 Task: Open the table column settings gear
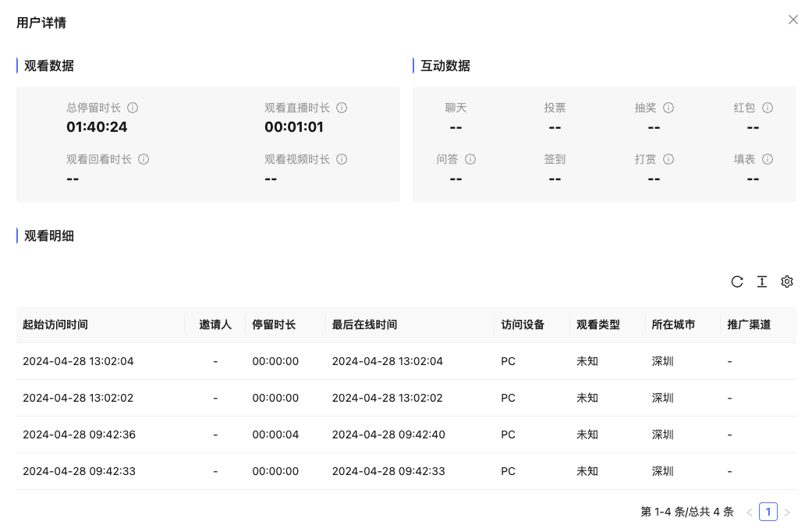pos(787,282)
